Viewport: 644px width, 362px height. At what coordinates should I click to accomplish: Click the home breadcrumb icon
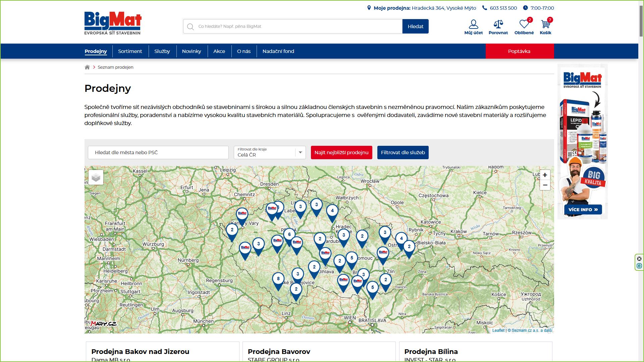click(87, 67)
